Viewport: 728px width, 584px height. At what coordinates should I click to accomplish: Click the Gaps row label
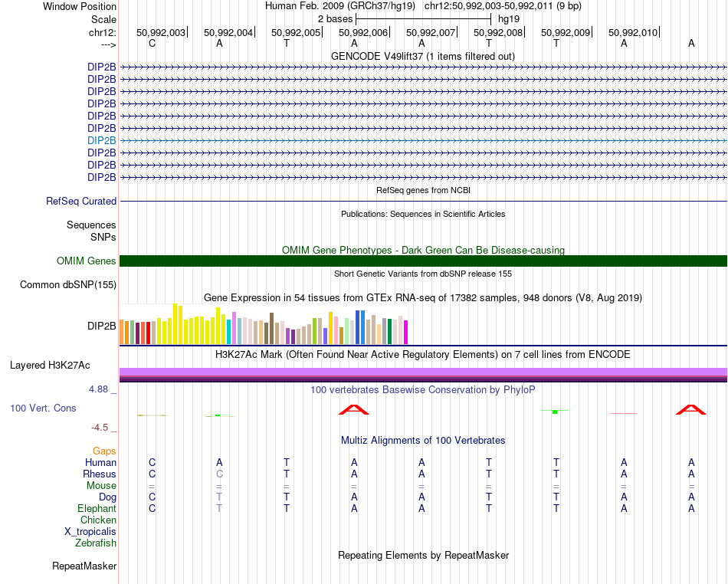pyautogui.click(x=104, y=451)
